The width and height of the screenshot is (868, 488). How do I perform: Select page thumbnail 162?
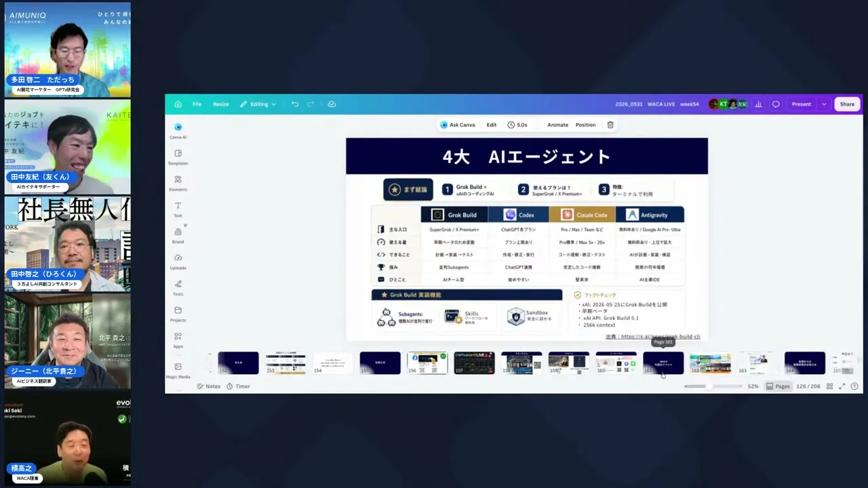(x=710, y=363)
